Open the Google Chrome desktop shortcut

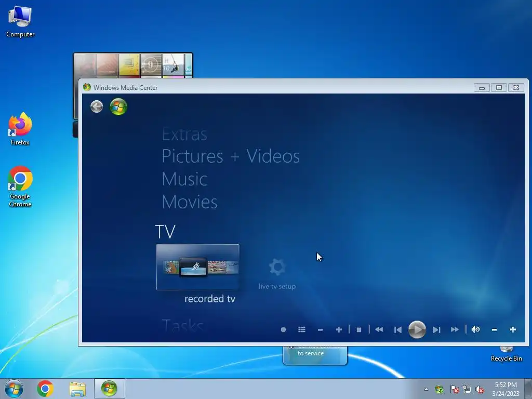point(20,187)
